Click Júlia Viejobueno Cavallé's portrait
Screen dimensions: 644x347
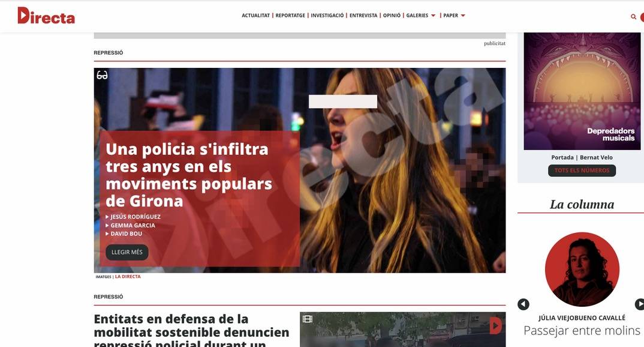tap(582, 270)
